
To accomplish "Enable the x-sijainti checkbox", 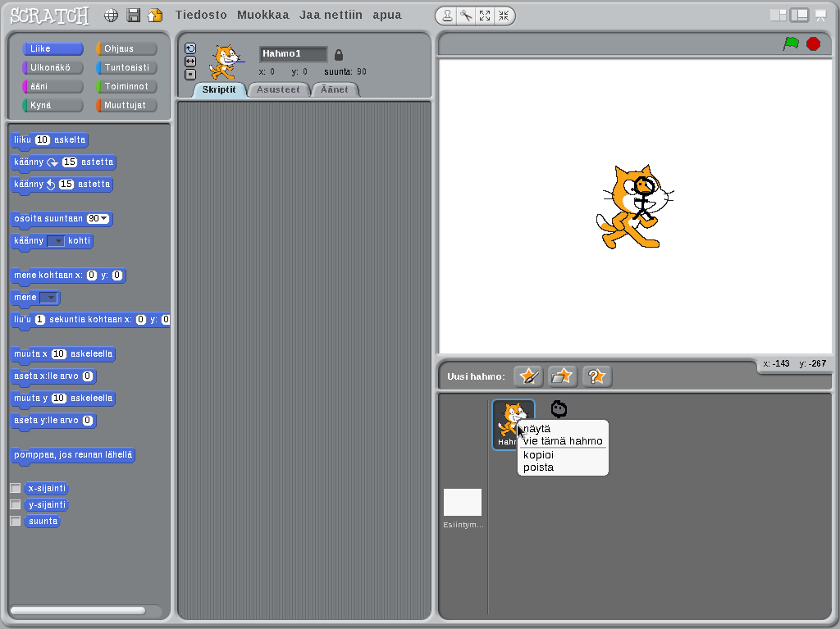I will pyautogui.click(x=15, y=488).
